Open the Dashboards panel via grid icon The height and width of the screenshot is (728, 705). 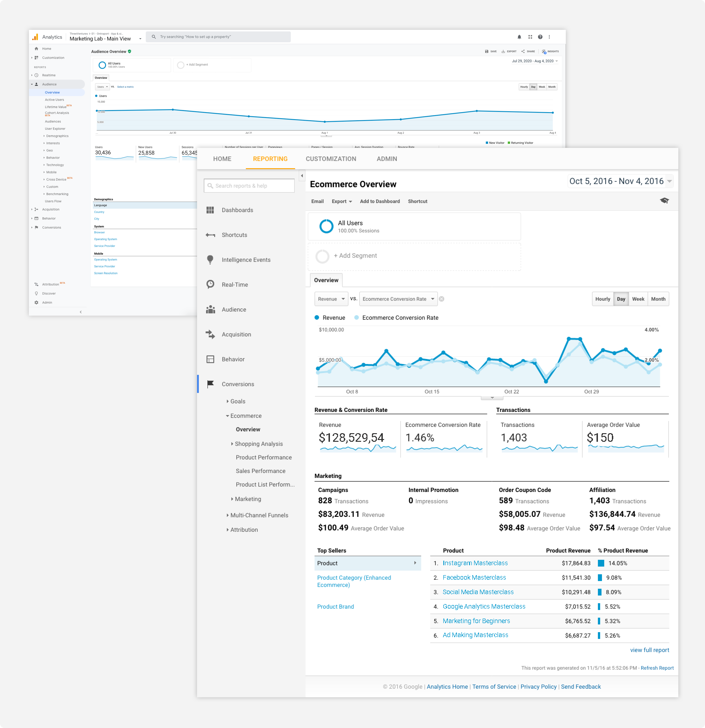point(210,210)
